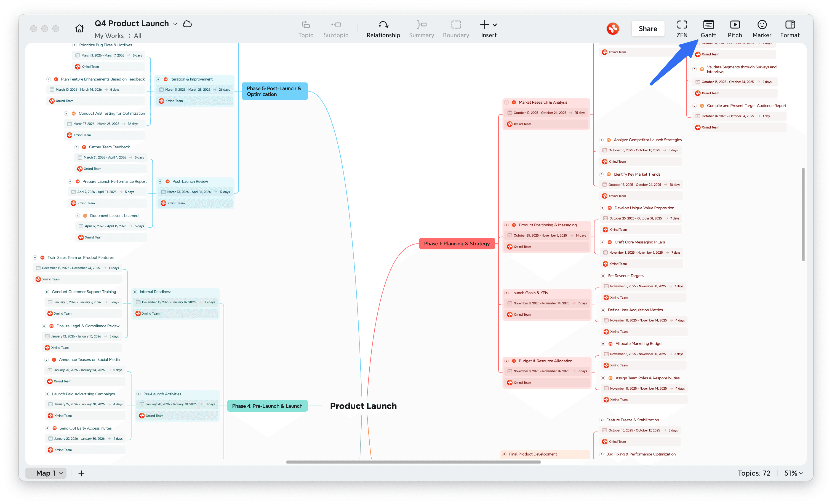This screenshot has height=504, width=832.
Task: Click the cloud sync icon
Action: 187,24
